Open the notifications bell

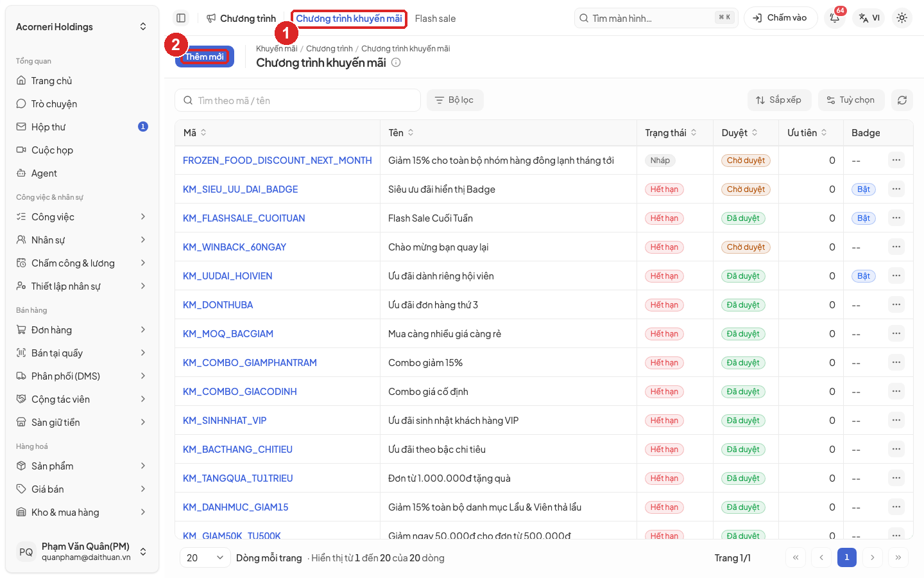(835, 18)
